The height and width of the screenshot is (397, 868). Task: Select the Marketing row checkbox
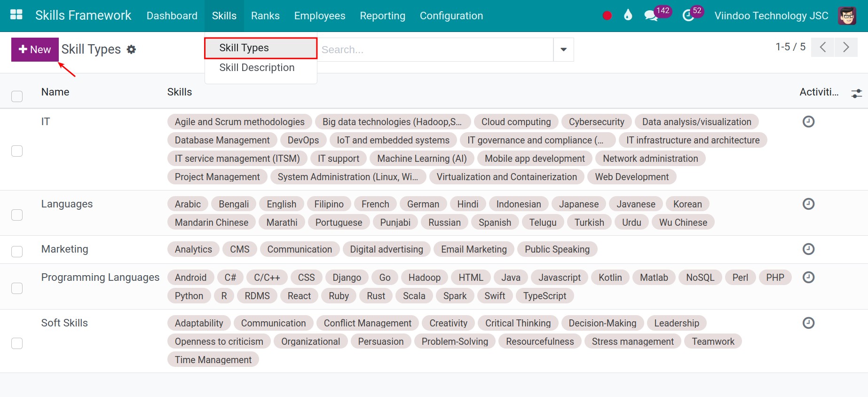click(x=17, y=251)
